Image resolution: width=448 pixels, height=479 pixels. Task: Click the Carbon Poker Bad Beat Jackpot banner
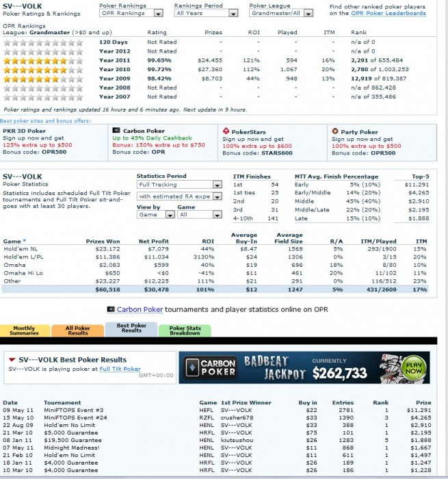point(304,367)
